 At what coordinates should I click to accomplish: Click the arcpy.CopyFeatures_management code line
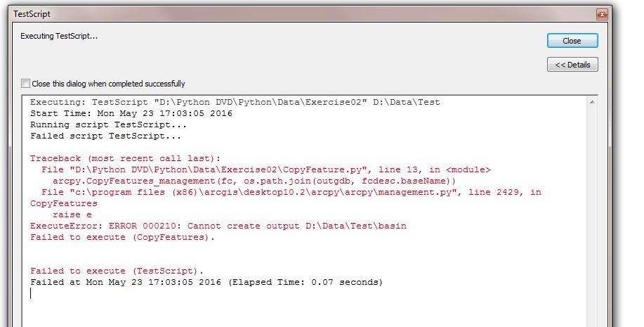[x=254, y=181]
